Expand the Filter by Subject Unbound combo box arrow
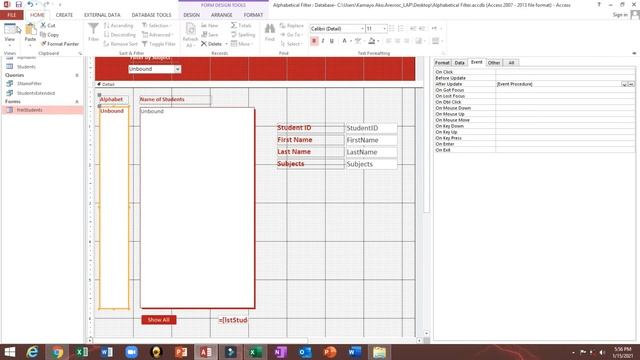Image resolution: width=640 pixels, height=360 pixels. [178, 69]
